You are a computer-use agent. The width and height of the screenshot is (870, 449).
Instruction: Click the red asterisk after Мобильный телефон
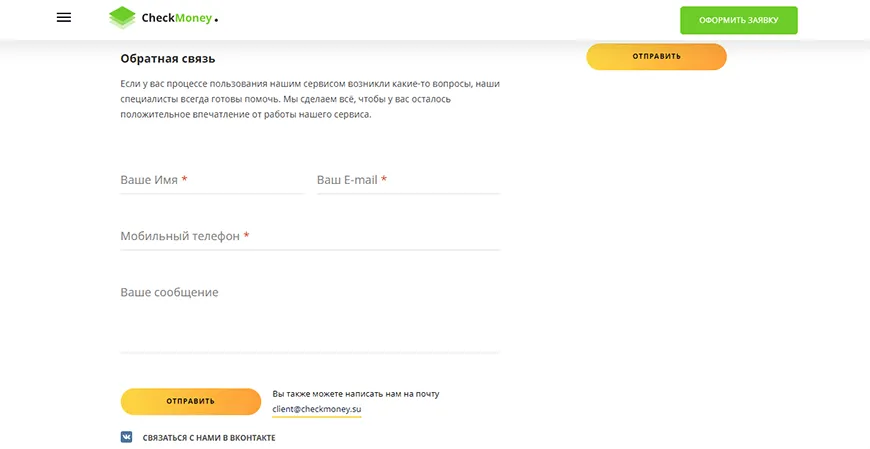pyautogui.click(x=246, y=237)
